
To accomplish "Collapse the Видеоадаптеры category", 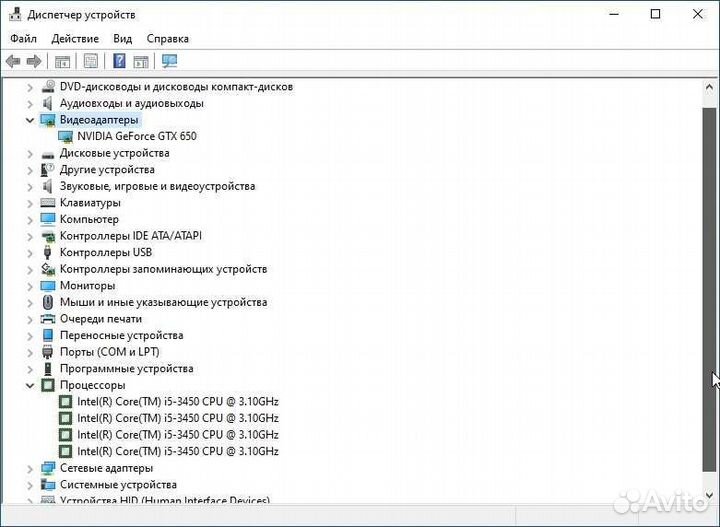I will [x=30, y=120].
